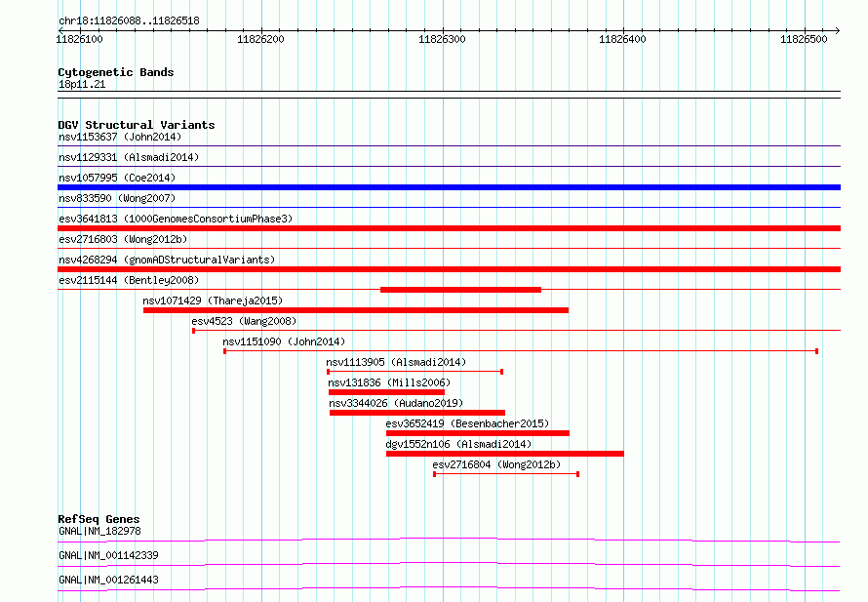The width and height of the screenshot is (868, 602).
Task: Click the red nsv1071429 variant bar
Action: point(356,310)
